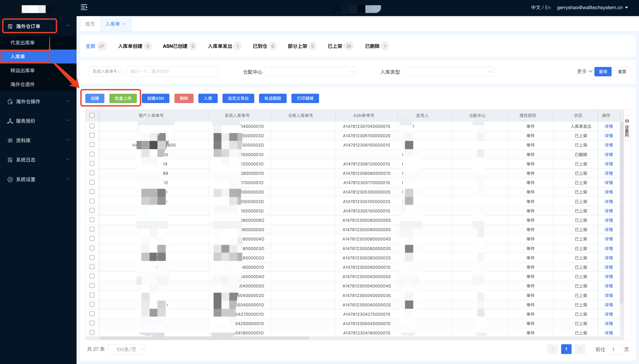Check the row with ASN A14781230615000002S

point(92,135)
